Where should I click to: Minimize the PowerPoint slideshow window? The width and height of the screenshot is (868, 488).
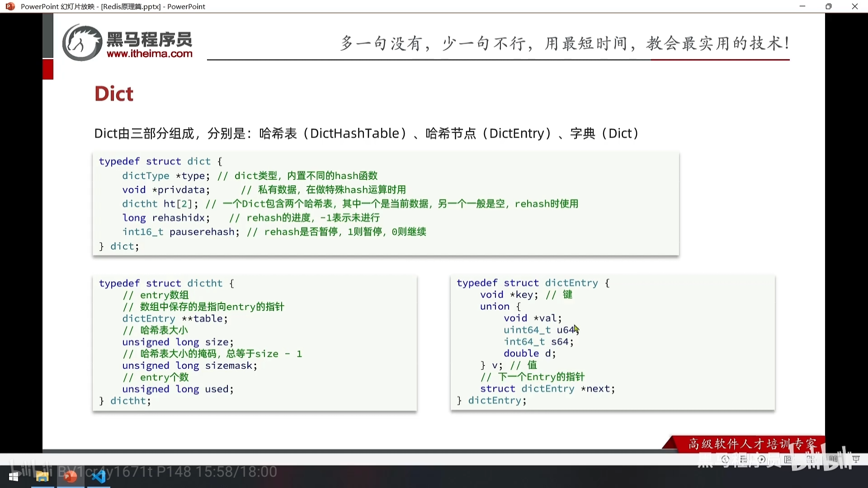click(x=802, y=6)
